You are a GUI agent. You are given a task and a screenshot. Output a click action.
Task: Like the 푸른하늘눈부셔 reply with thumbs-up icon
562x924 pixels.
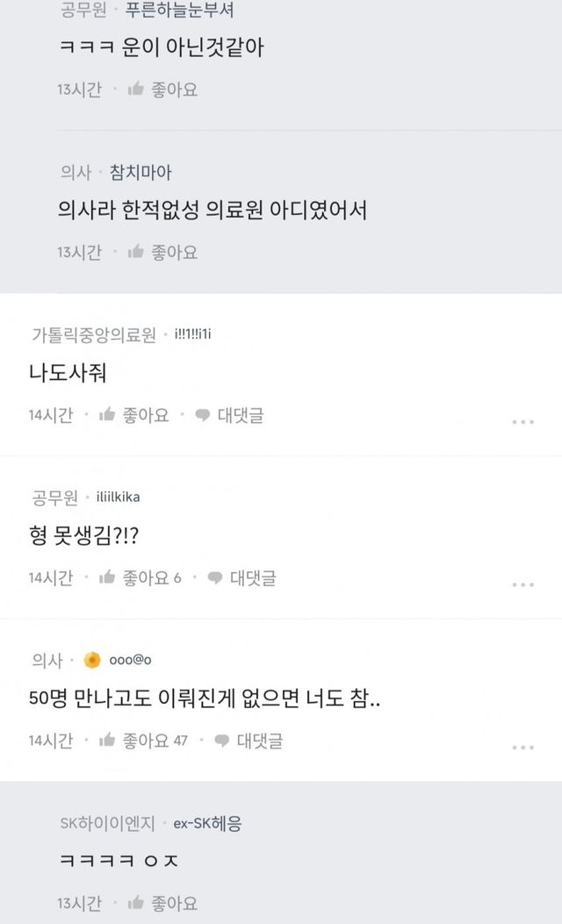point(136,89)
